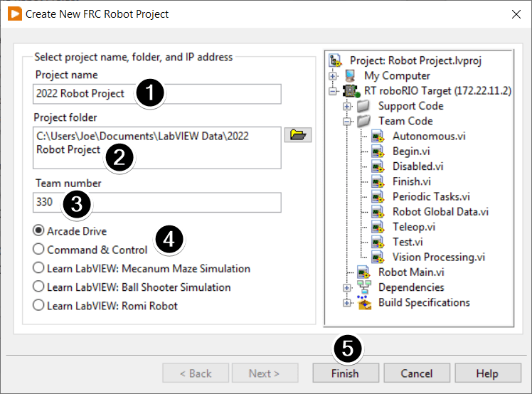Open Help for this dialog
Viewport: 532px width, 394px height.
pos(488,373)
